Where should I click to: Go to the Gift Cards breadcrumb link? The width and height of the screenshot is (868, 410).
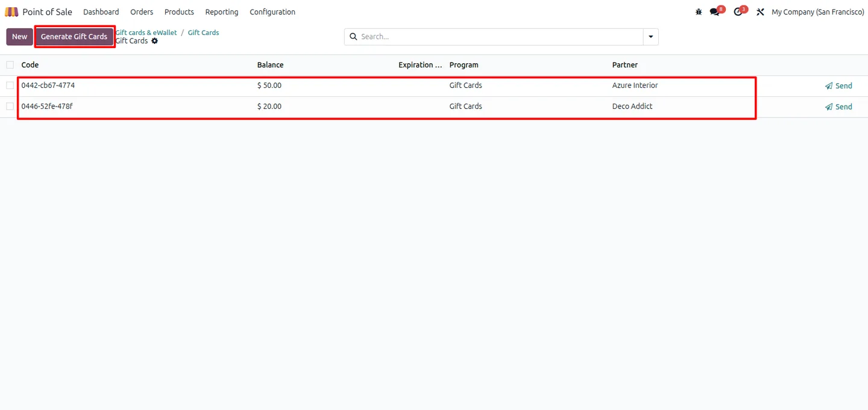[x=203, y=33]
